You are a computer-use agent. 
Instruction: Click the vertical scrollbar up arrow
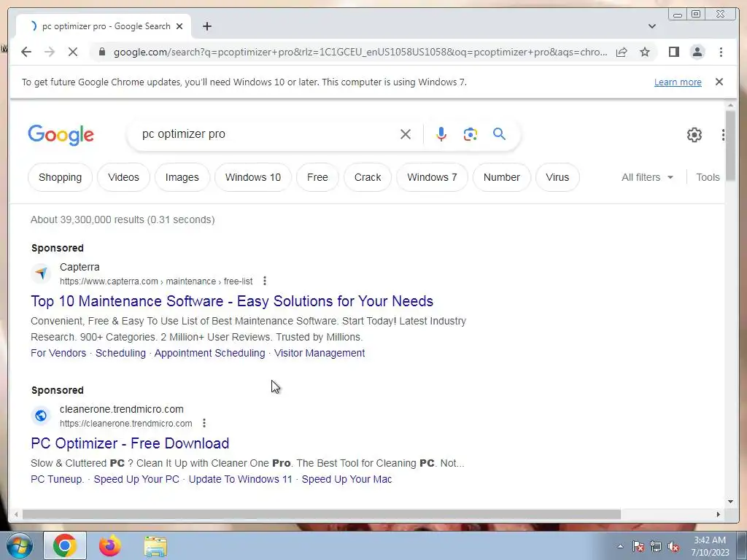click(x=730, y=105)
